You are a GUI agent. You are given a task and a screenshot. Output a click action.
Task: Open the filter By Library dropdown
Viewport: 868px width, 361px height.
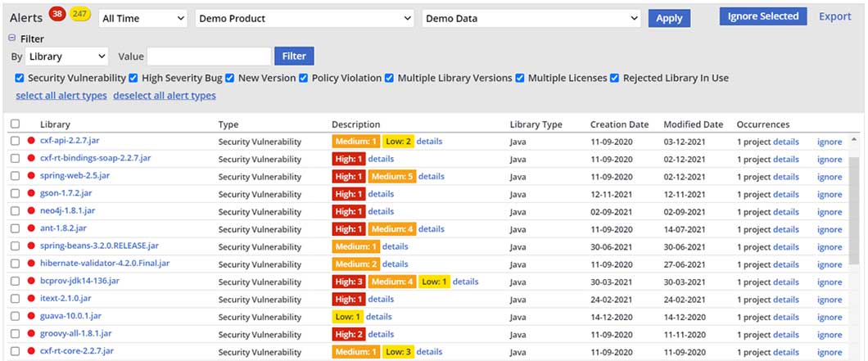click(x=66, y=56)
